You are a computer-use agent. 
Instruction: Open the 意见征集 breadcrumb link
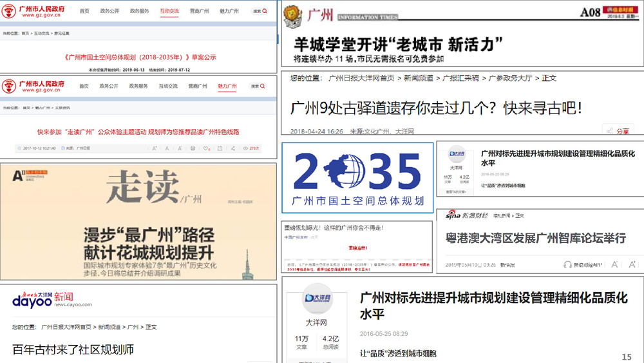[x=62, y=33]
